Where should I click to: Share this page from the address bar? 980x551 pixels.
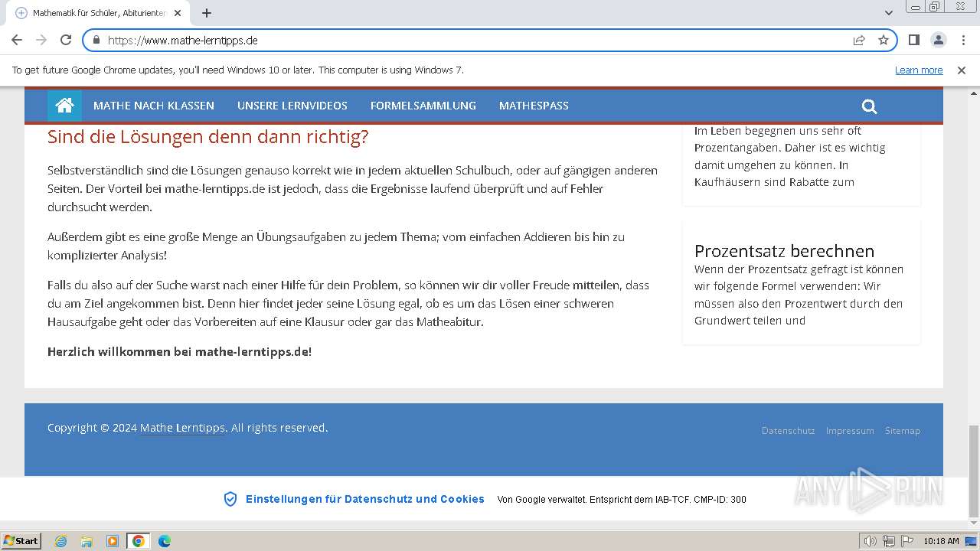pyautogui.click(x=859, y=41)
